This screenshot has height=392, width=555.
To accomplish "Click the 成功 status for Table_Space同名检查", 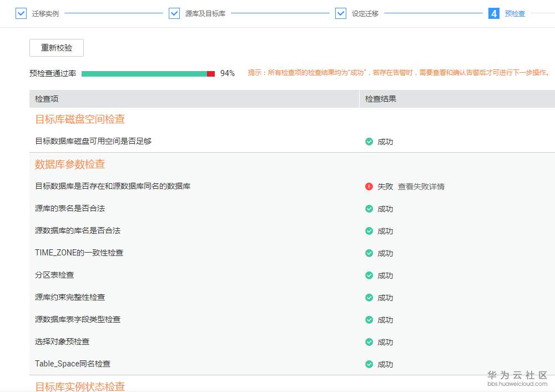I will [385, 364].
